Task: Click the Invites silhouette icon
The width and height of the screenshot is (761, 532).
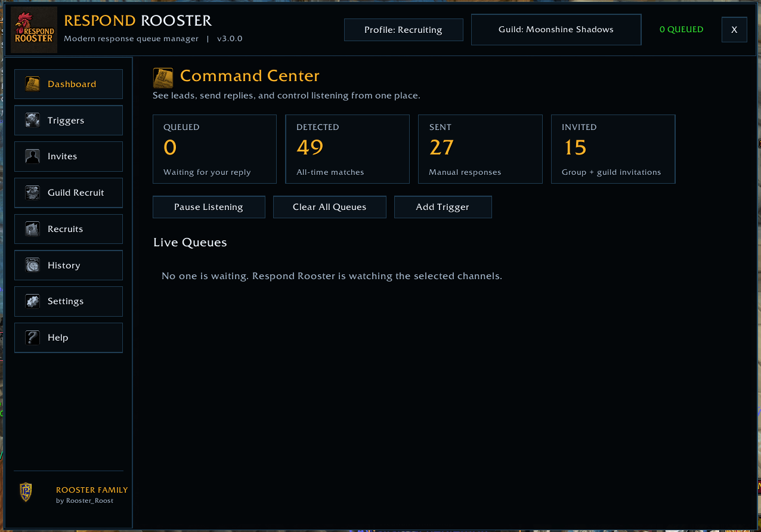Action: pos(32,156)
